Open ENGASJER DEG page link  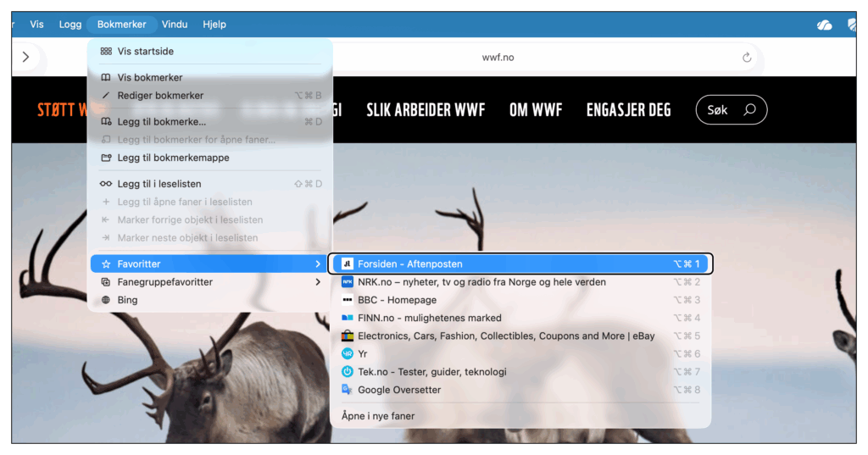[x=629, y=109]
